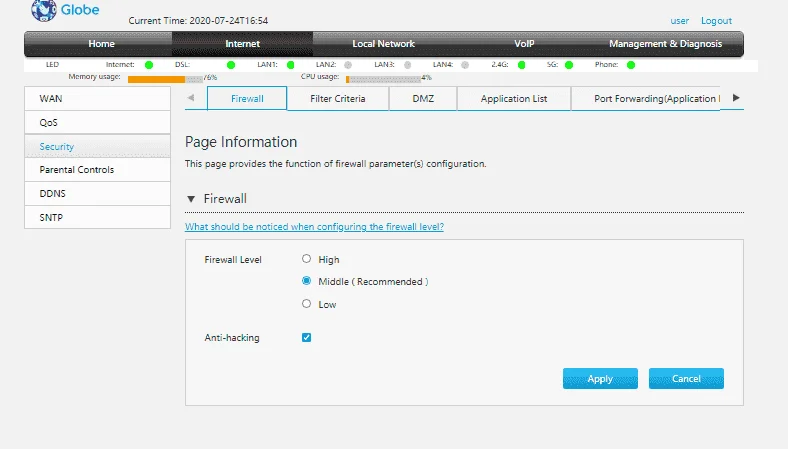The image size is (788, 449).
Task: Click the CPU usage progress bar
Action: [x=383, y=79]
